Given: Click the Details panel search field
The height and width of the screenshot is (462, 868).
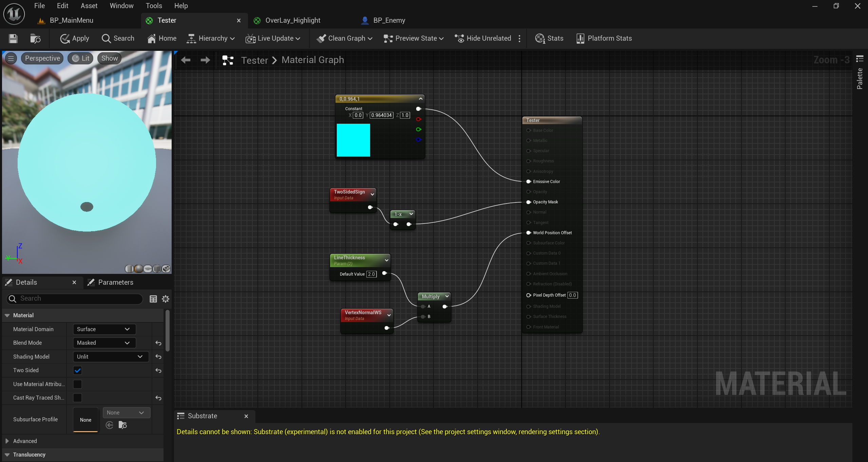Looking at the screenshot, I should (x=75, y=299).
